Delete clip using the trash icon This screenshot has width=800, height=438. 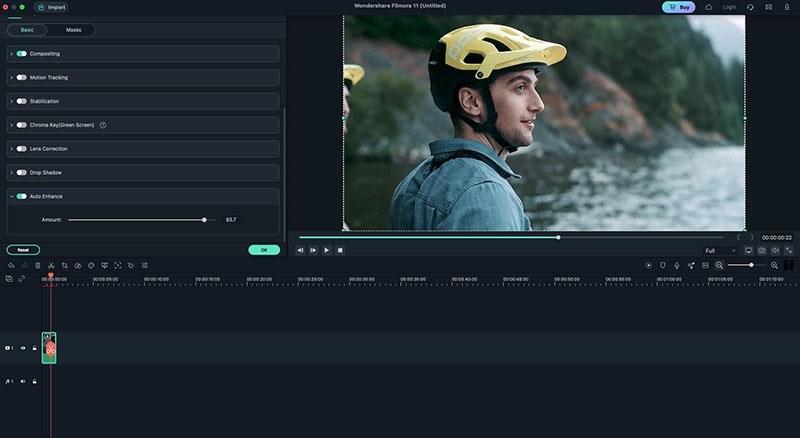pyautogui.click(x=38, y=265)
